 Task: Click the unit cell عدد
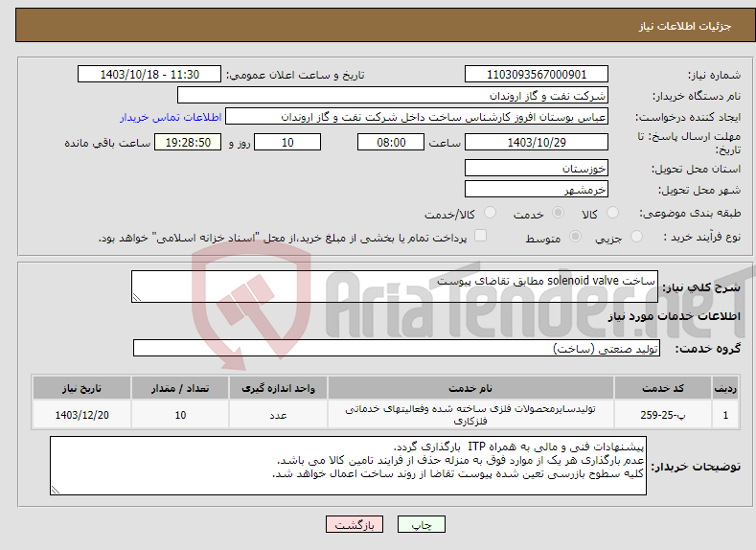[278, 415]
